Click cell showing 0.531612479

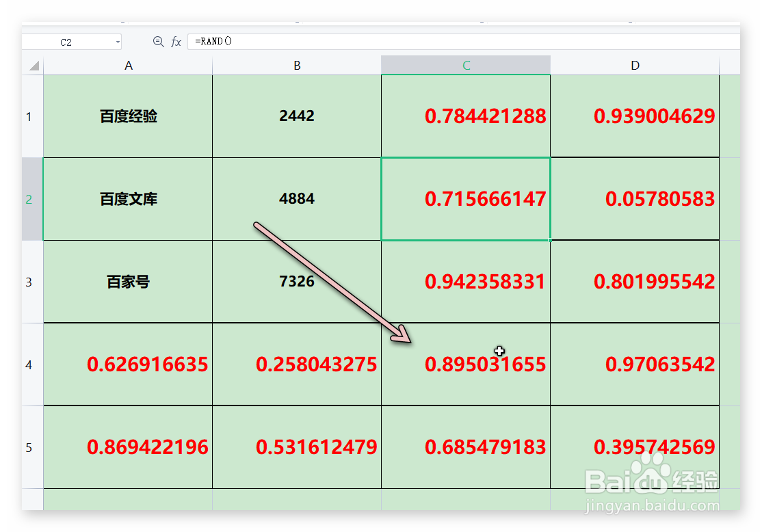pos(297,447)
